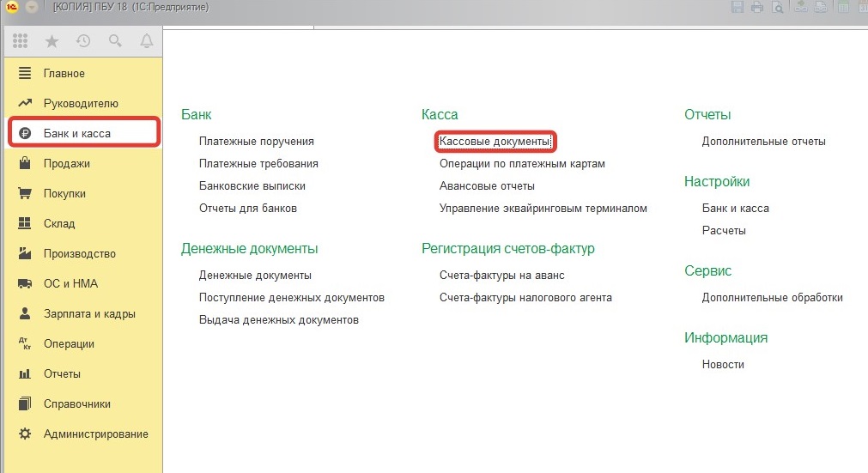868x473 pixels.
Task: Open Счета-фактуры на аванс
Action: [x=502, y=275]
